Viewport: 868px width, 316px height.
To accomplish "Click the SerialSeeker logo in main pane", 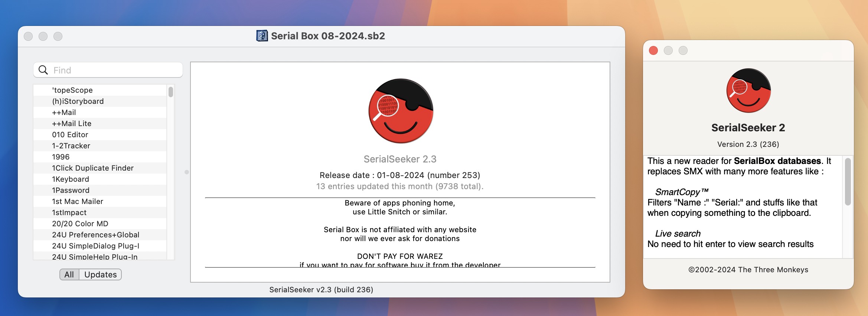I will 401,111.
